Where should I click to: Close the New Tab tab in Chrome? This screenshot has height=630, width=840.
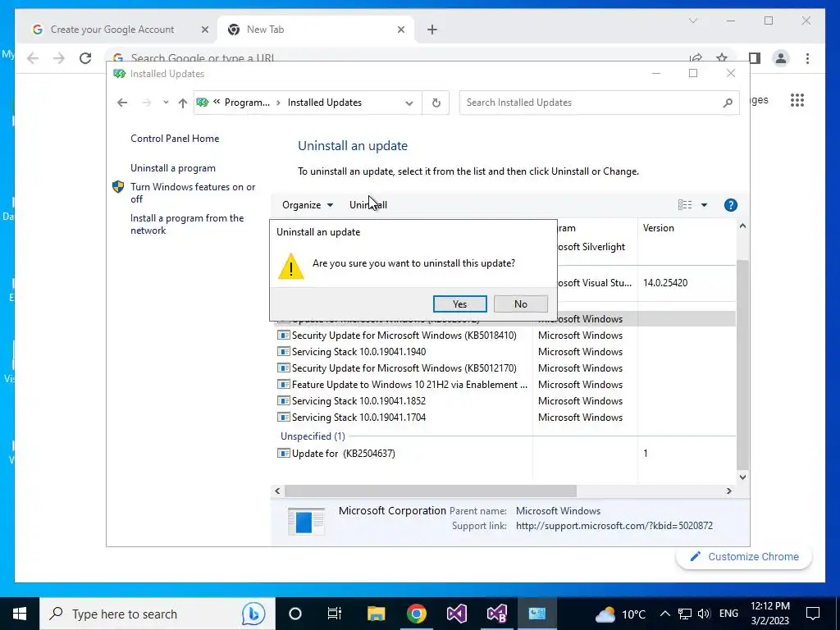tap(400, 30)
